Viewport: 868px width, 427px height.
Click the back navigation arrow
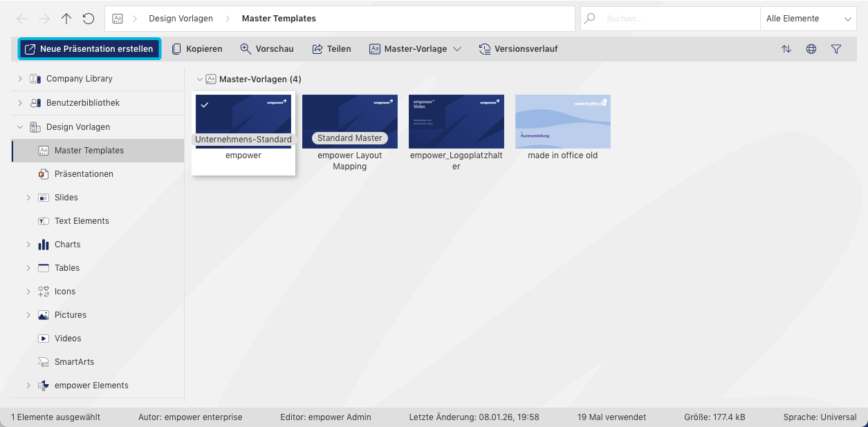coord(22,19)
